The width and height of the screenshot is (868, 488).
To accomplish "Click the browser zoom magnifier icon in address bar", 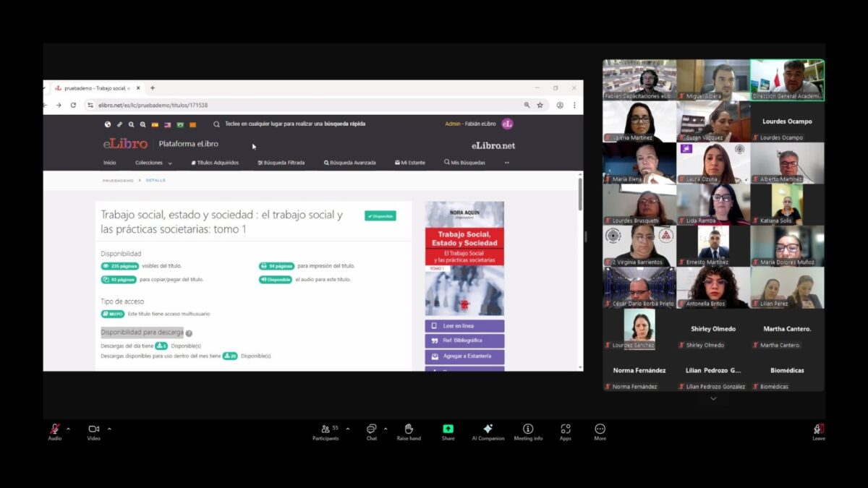I will click(x=527, y=105).
